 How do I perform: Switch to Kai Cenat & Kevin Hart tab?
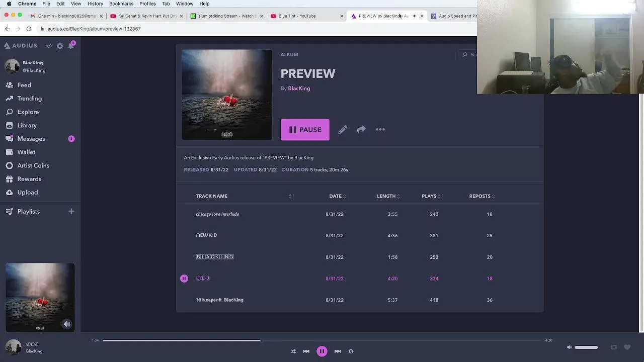coord(146,16)
